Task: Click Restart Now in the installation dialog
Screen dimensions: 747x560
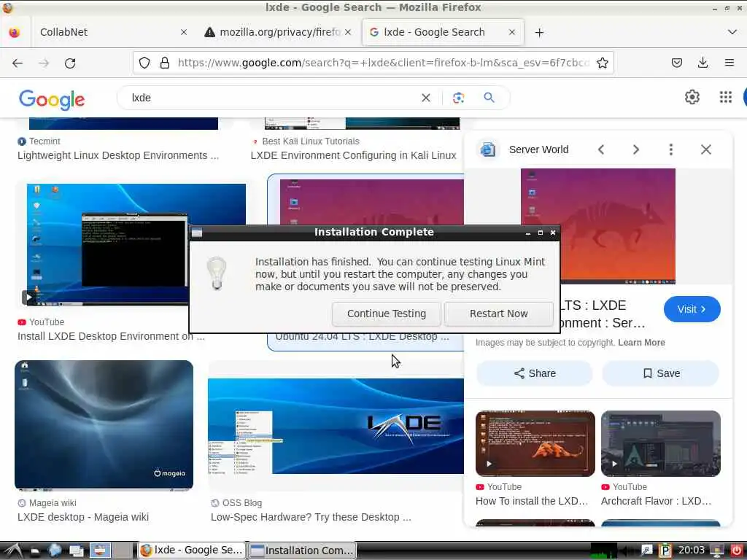Action: pyautogui.click(x=498, y=314)
